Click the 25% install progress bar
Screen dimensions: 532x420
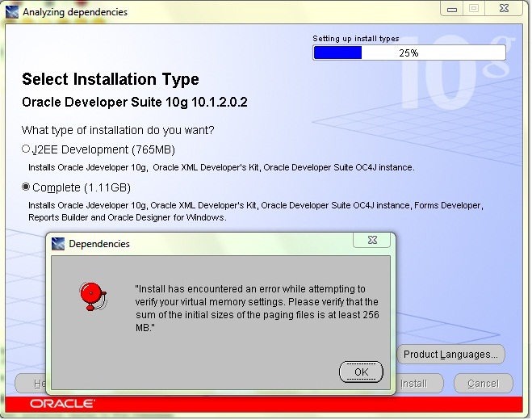(408, 52)
